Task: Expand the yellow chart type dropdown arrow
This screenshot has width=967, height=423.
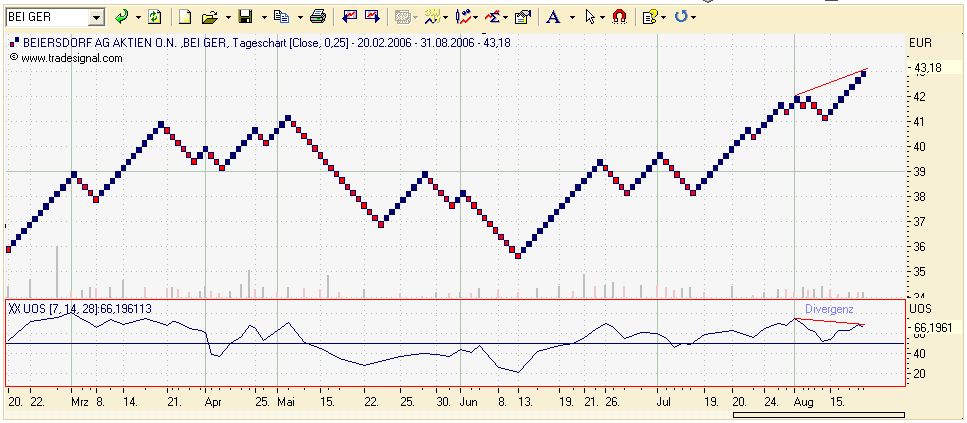Action: (445, 17)
